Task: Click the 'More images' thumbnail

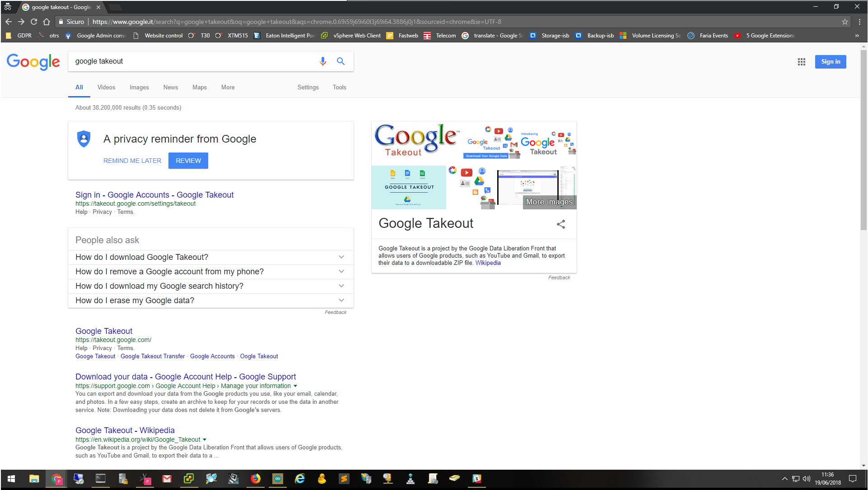Action: click(x=550, y=202)
